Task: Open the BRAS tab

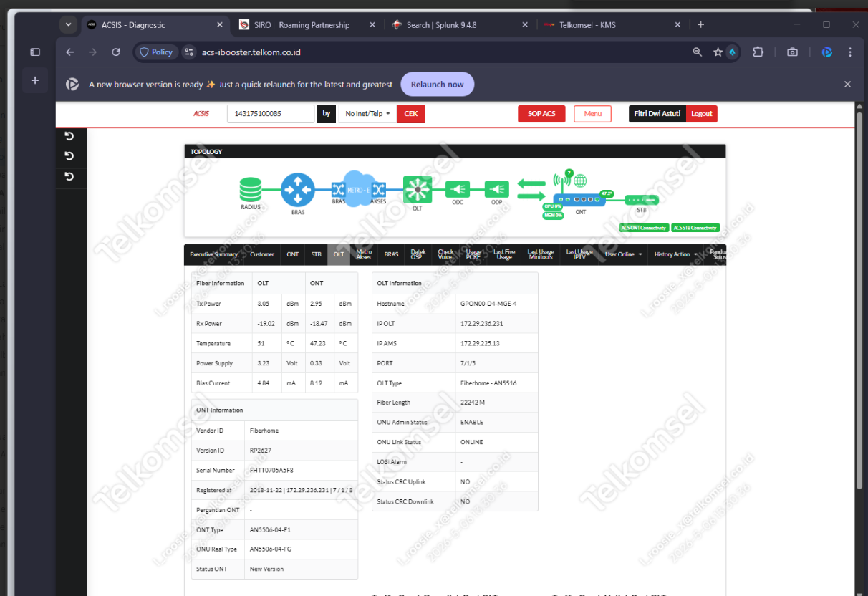Action: click(391, 254)
